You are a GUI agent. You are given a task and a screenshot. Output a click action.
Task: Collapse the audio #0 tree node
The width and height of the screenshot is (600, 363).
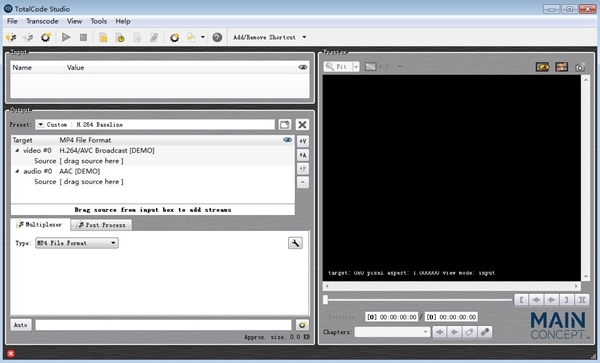point(17,171)
